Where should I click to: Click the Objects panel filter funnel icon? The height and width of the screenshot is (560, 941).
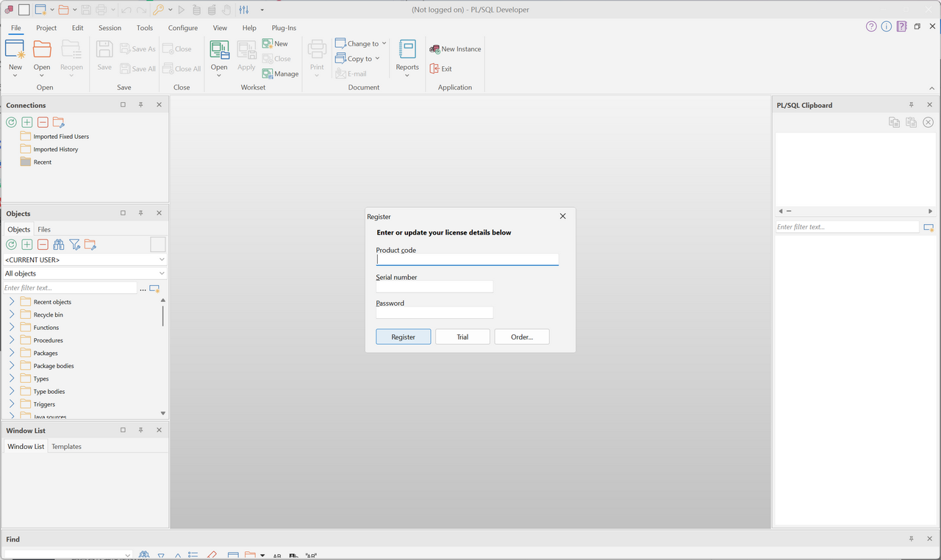[x=74, y=245]
